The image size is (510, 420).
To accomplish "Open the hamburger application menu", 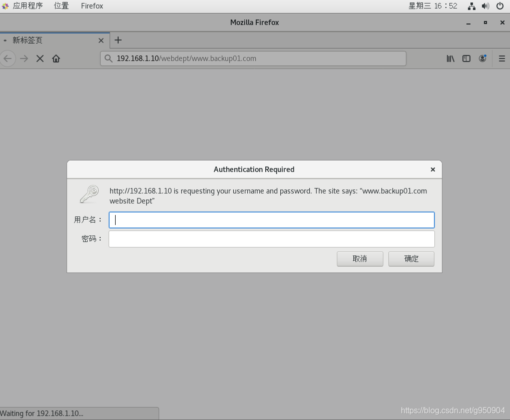I will [502, 58].
